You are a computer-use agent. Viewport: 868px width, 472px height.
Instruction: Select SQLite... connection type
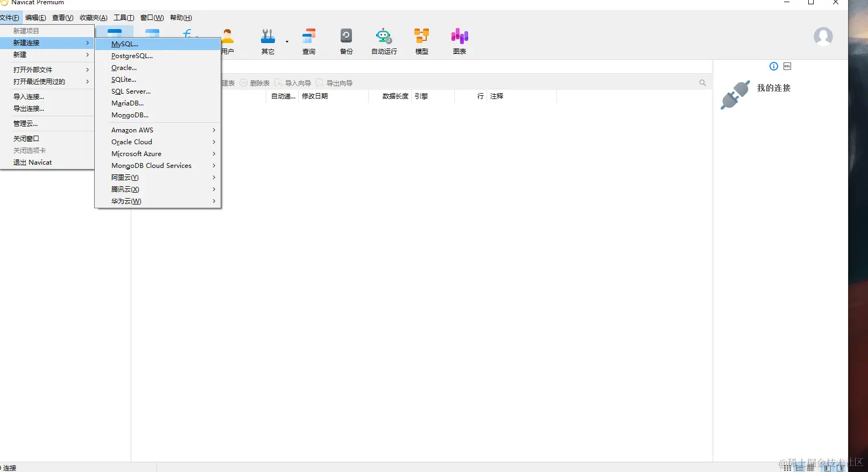tap(158, 80)
